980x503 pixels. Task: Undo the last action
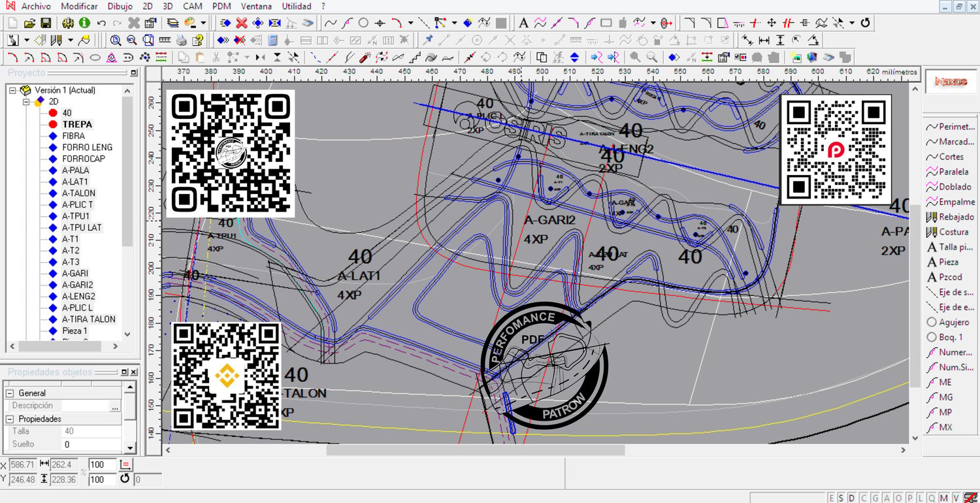pos(101,23)
